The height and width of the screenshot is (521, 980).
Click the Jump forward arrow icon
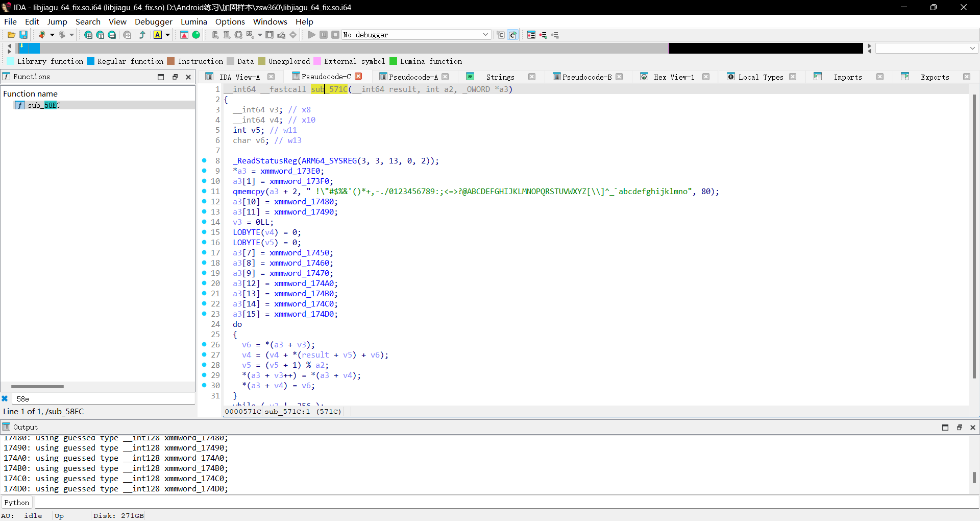click(62, 35)
